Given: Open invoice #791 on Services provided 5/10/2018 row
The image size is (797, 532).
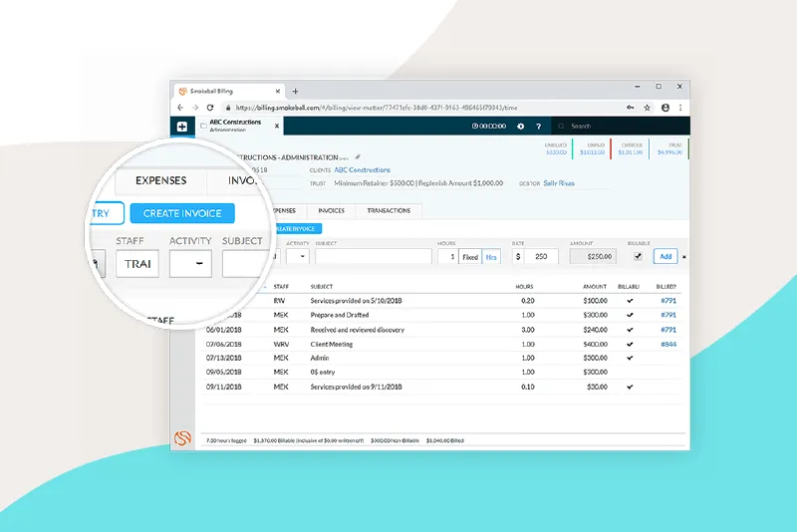Looking at the screenshot, I should click(668, 301).
